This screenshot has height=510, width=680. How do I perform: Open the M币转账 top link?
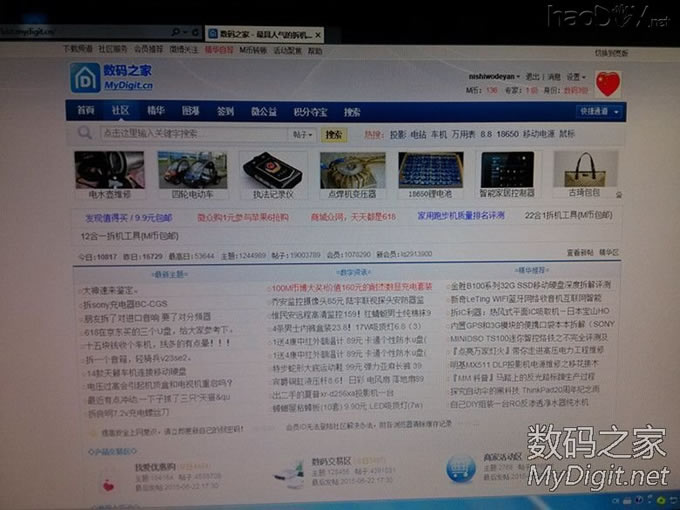click(x=253, y=50)
